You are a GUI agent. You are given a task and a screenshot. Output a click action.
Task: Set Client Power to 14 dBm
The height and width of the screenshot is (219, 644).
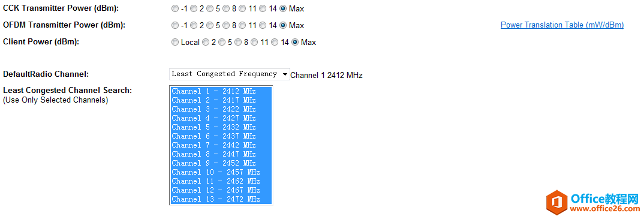tap(275, 42)
